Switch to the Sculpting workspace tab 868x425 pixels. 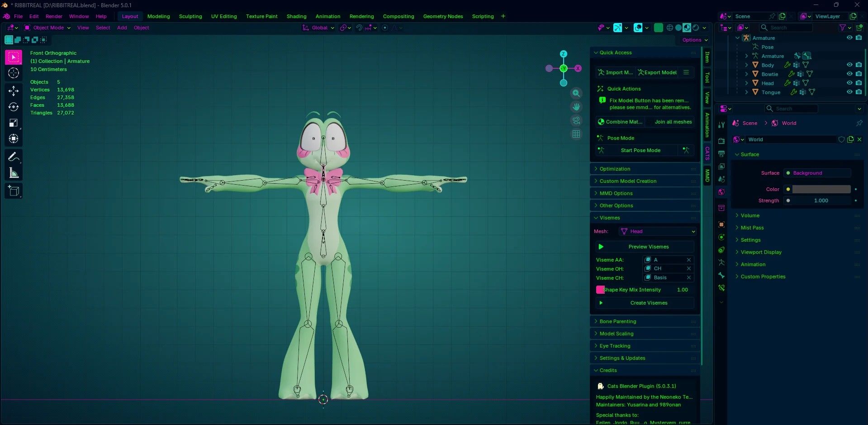(190, 16)
